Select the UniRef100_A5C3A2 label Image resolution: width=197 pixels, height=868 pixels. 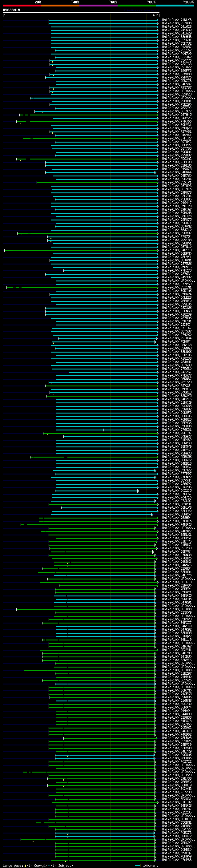(x=177, y=159)
